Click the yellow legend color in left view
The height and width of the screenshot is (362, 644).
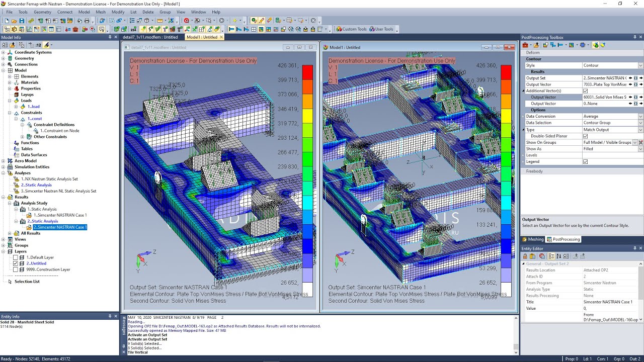coord(307,116)
